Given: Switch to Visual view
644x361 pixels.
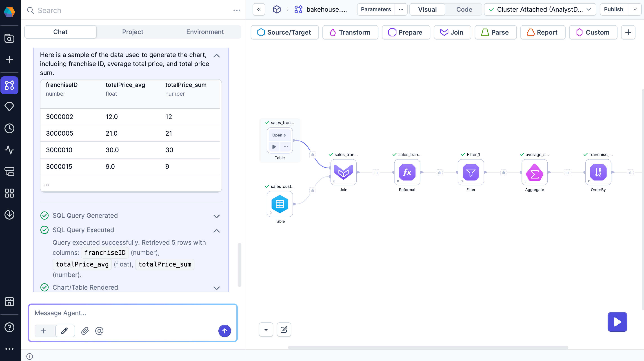Looking at the screenshot, I should pos(427,9).
